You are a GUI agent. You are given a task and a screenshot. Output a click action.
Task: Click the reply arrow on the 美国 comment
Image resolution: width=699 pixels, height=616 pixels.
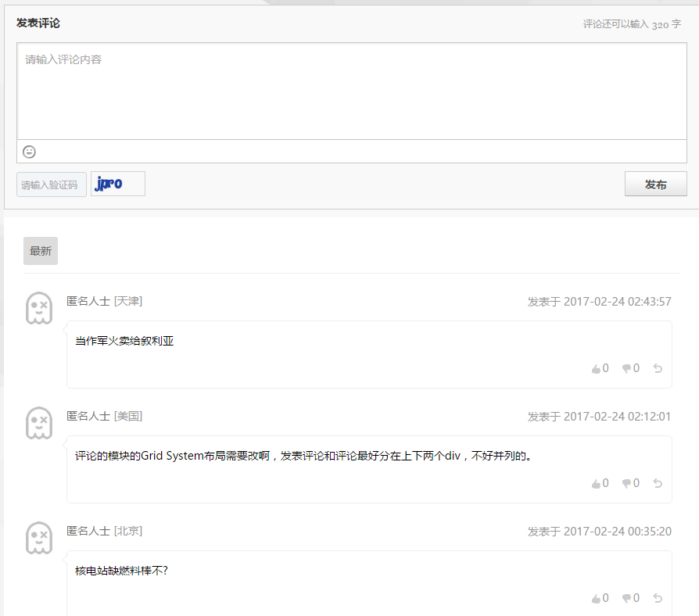click(658, 482)
